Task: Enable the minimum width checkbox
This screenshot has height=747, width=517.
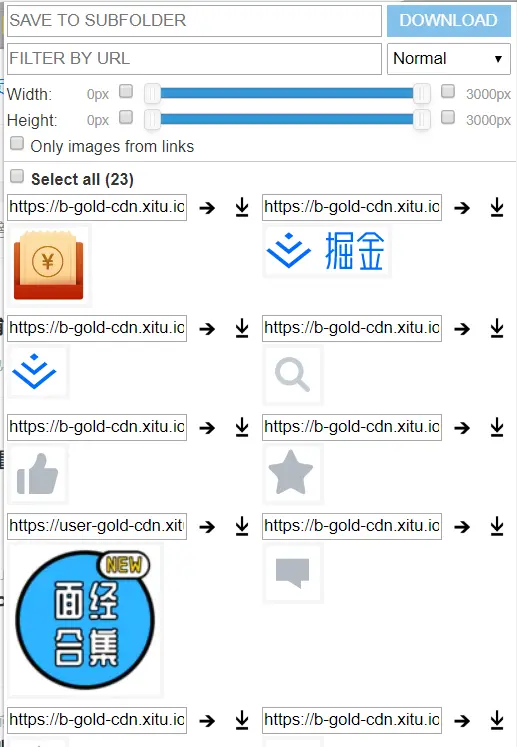Action: pyautogui.click(x=126, y=91)
